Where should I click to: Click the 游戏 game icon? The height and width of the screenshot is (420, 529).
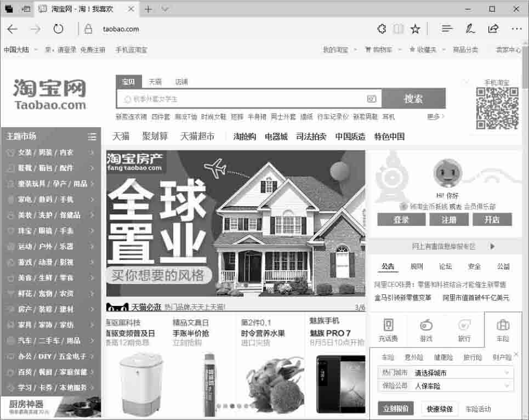426,325
